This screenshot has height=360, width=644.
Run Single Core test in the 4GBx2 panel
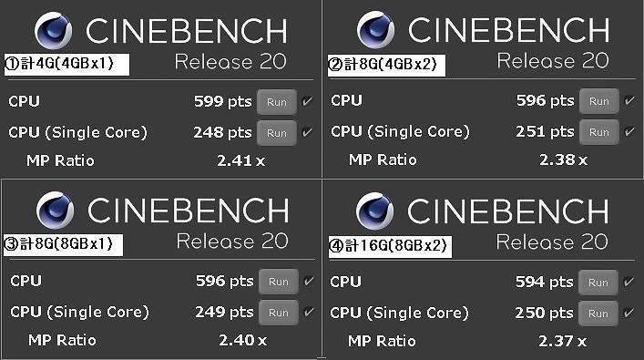coord(599,132)
